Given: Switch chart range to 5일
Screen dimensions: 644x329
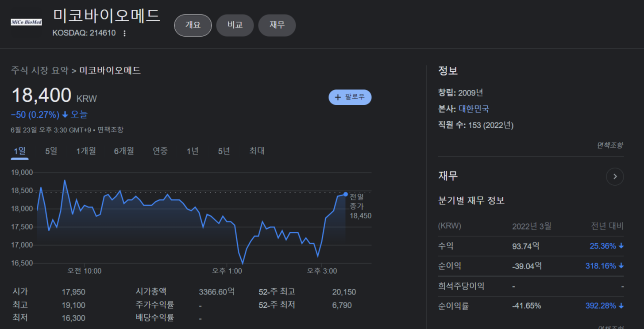Looking at the screenshot, I should coord(51,151).
